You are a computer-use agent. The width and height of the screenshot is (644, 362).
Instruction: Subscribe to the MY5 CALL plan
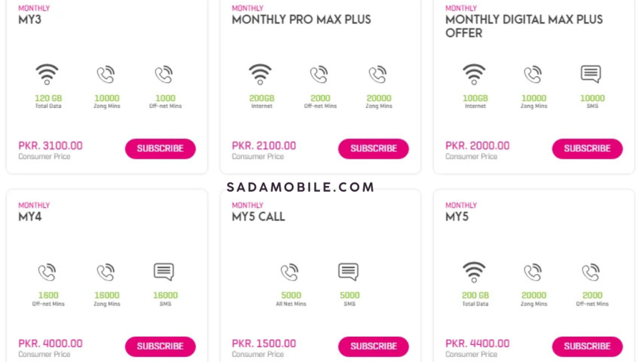pyautogui.click(x=374, y=346)
